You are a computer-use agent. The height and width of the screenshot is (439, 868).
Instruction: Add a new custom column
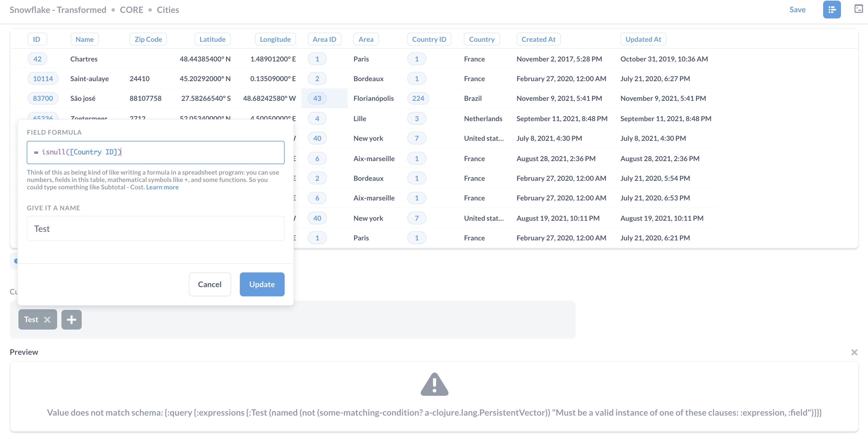pyautogui.click(x=72, y=319)
